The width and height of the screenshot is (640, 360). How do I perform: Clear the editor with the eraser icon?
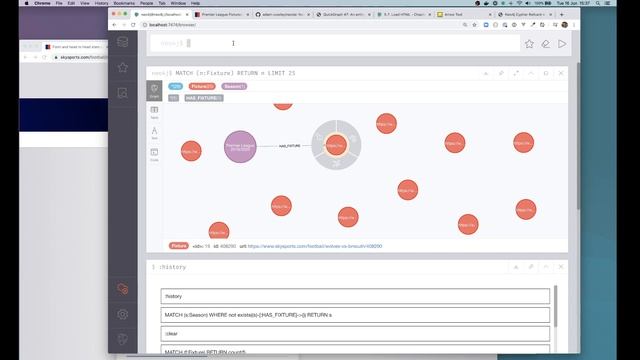[x=546, y=44]
